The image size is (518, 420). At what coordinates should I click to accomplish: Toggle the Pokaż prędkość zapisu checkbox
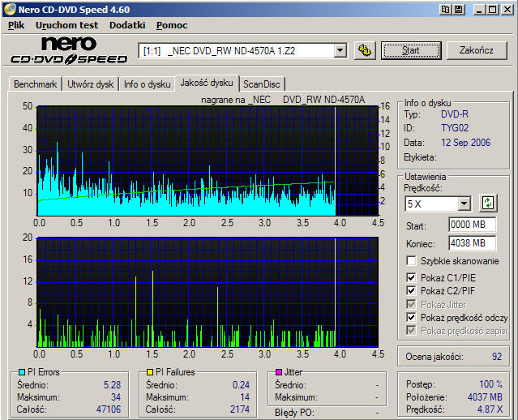click(411, 330)
